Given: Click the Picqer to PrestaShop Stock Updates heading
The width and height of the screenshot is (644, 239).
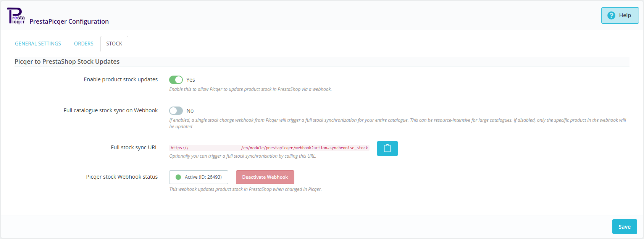Looking at the screenshot, I should tap(67, 61).
